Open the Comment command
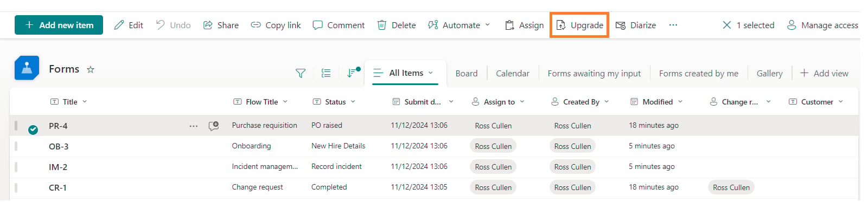 click(339, 25)
